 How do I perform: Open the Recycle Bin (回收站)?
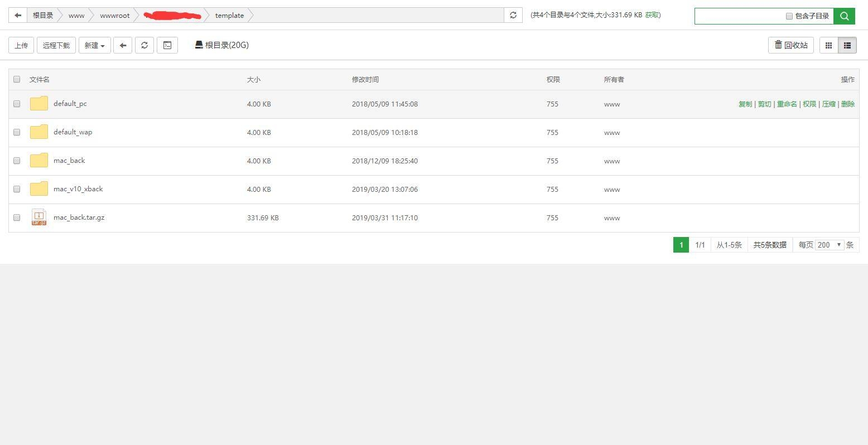tap(790, 45)
